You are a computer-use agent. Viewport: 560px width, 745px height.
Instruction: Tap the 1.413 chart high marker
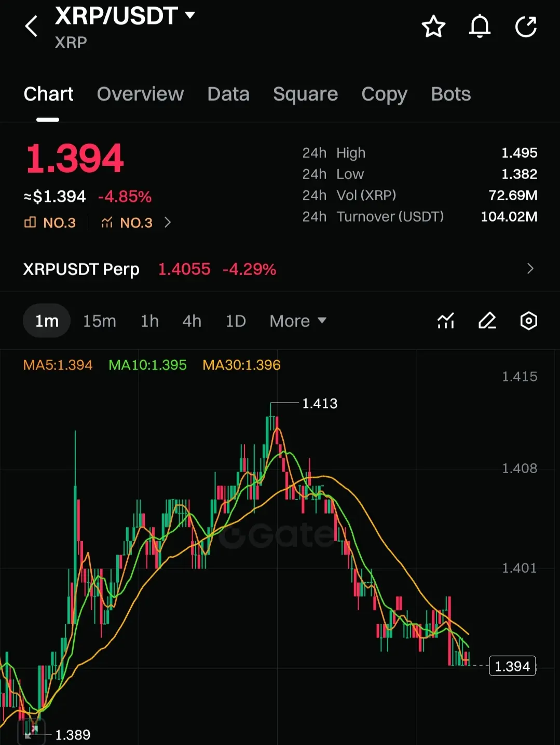[x=320, y=403]
